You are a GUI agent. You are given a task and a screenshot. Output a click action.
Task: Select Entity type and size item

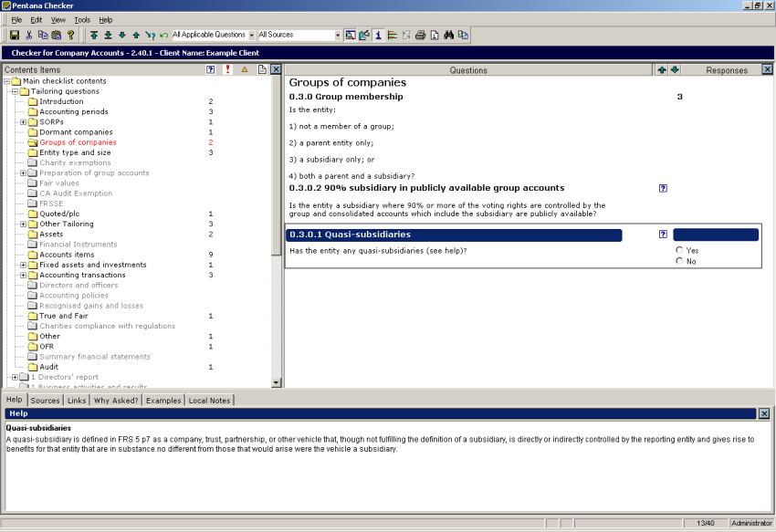[75, 152]
